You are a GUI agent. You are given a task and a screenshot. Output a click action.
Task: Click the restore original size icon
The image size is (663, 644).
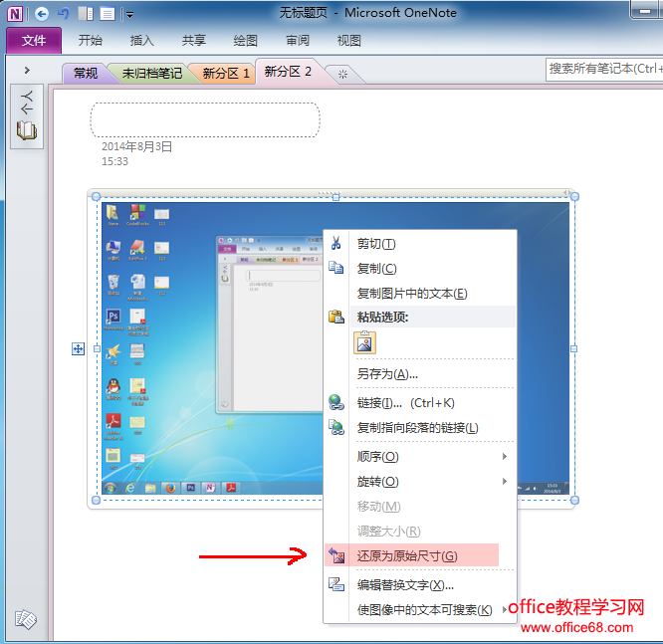337,555
